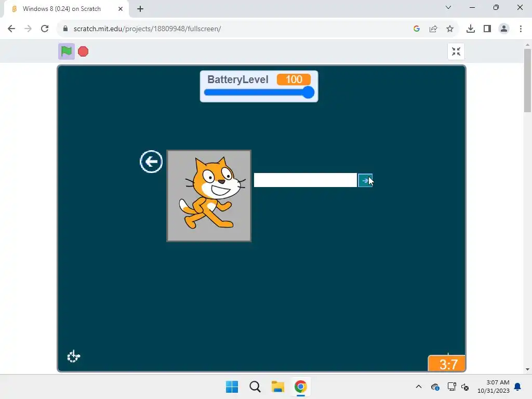Open the cloud sync tray icon
Image resolution: width=532 pixels, height=399 pixels.
point(435,387)
